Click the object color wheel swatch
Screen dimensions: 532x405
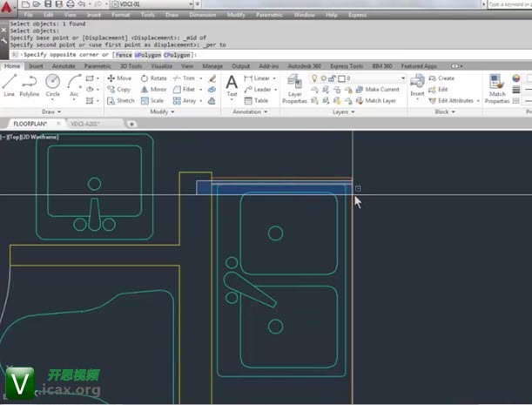(516, 78)
